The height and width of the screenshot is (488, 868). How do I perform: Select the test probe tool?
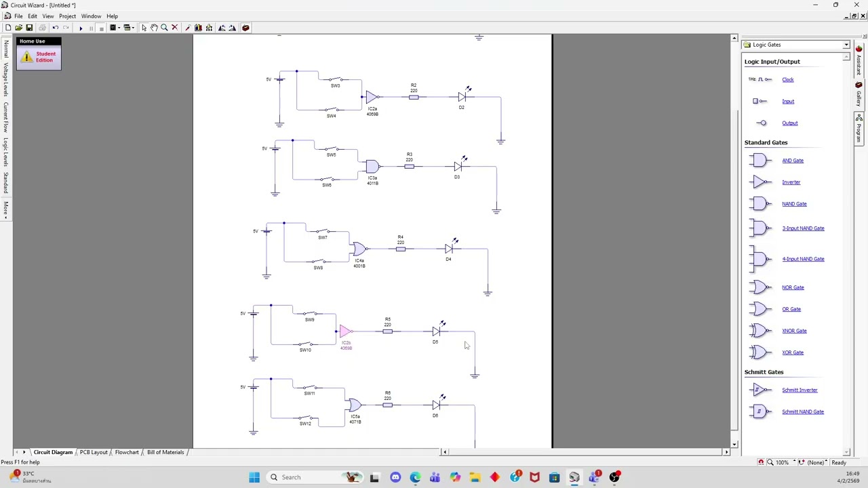[187, 28]
